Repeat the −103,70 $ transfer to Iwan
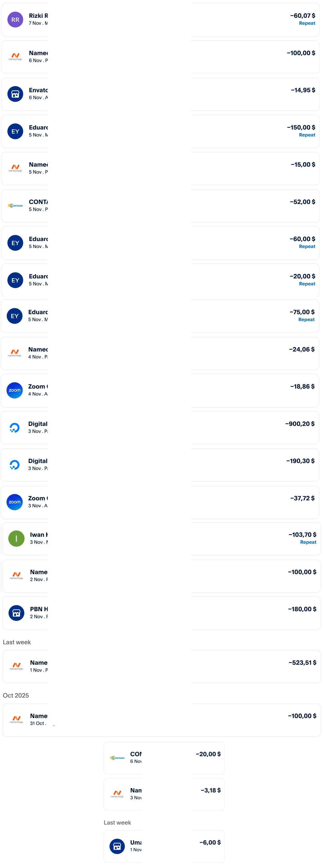 coord(308,542)
